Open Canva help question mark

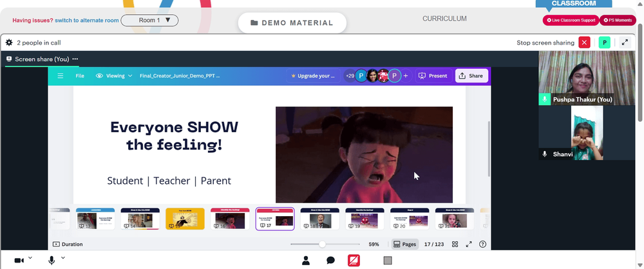(x=482, y=244)
